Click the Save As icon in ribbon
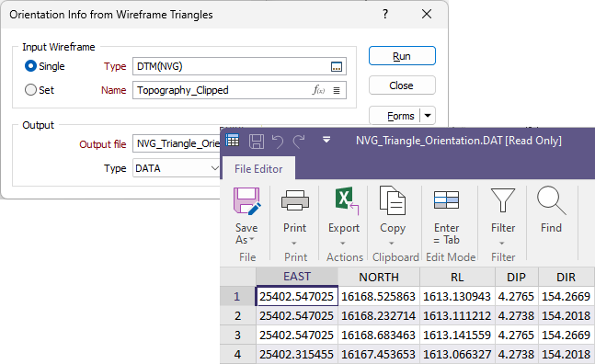Viewport: 595px width, 364px height. [247, 200]
